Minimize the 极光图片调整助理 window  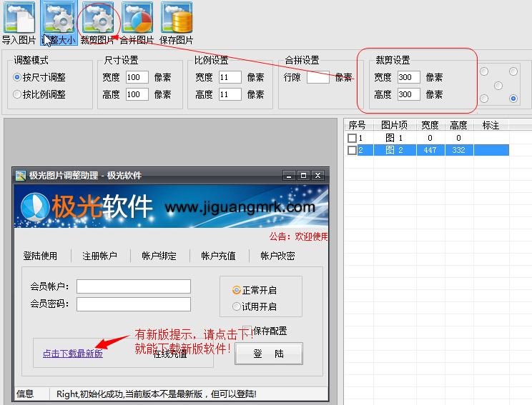tap(289, 176)
